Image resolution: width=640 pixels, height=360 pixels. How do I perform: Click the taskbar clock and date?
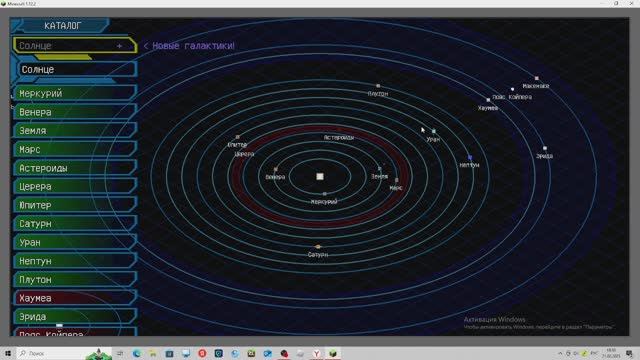click(611, 353)
